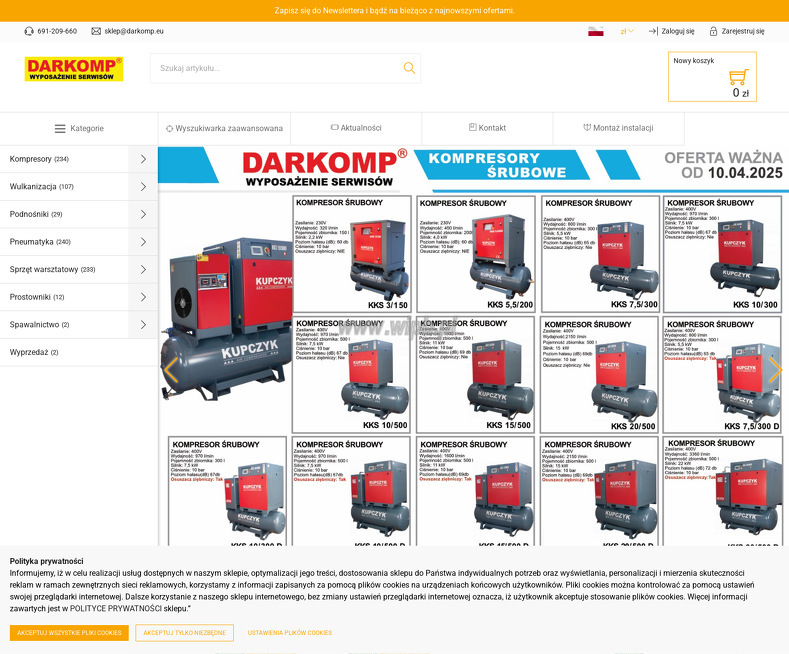Open the zł currency dropdown
This screenshot has width=789, height=654.
click(627, 31)
